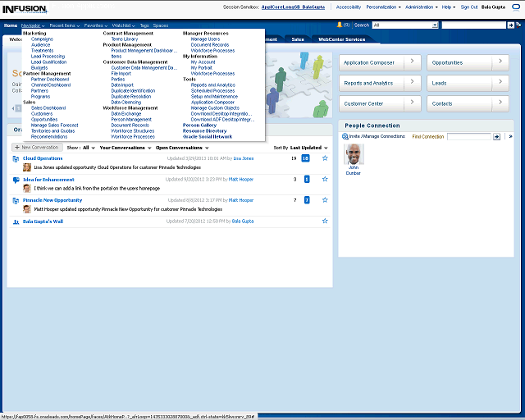Click the Find Connection go arrow
525x420 pixels.
(496, 136)
